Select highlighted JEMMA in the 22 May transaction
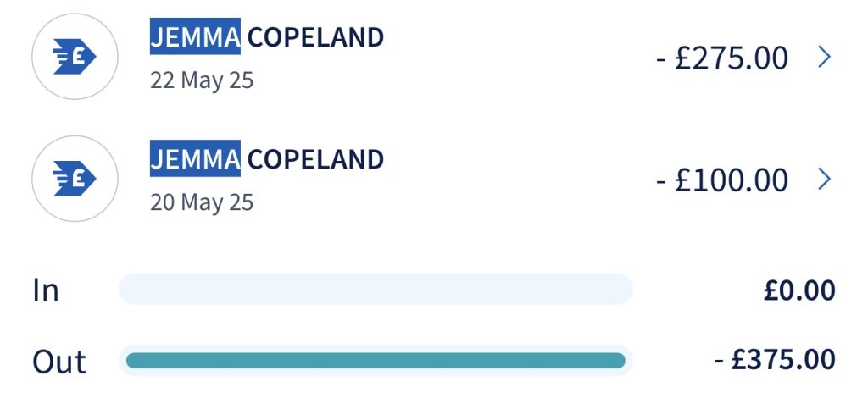This screenshot has height=398, width=868. [195, 37]
